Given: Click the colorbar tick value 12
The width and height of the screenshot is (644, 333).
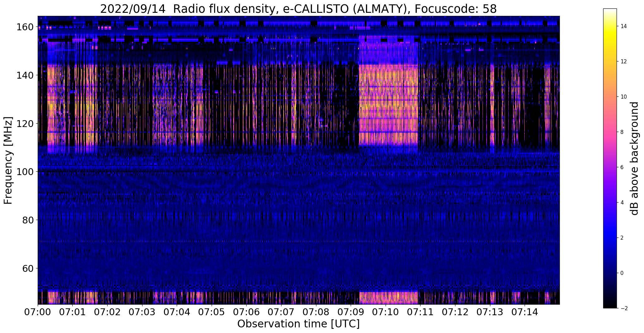Looking at the screenshot, I should click(624, 61).
